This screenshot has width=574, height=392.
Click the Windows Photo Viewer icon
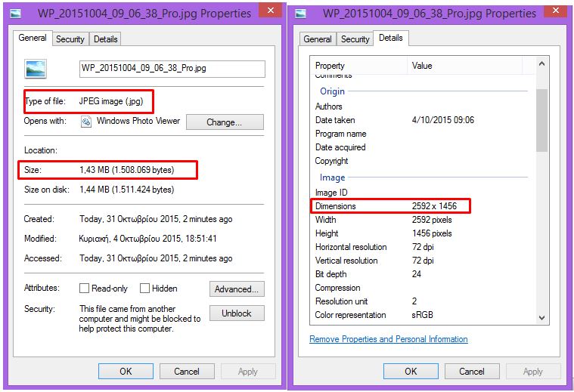(86, 121)
